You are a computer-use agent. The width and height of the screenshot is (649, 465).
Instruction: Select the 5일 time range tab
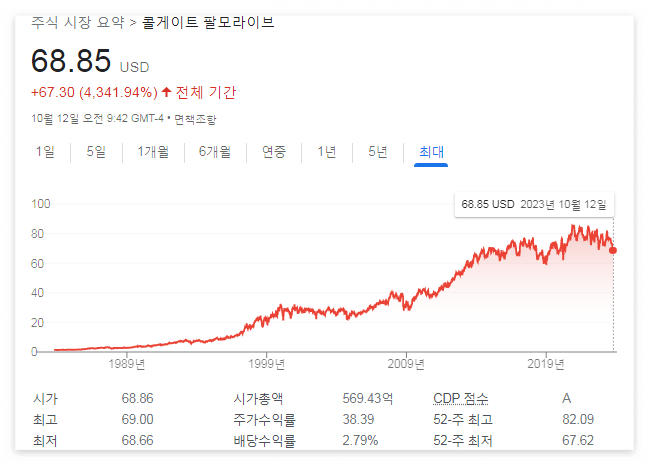[96, 152]
